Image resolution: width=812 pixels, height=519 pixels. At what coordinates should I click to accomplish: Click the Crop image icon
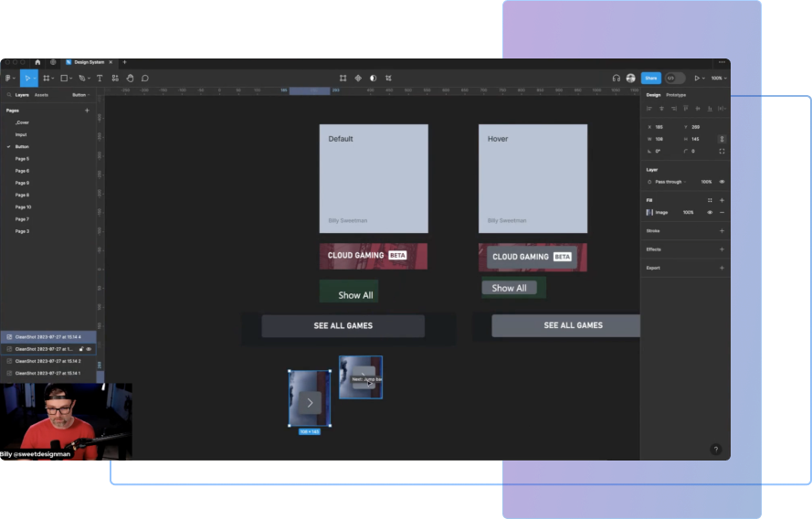(388, 79)
